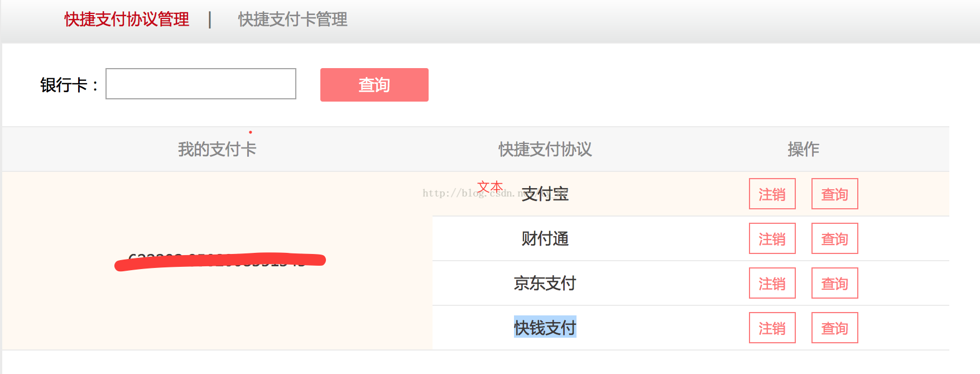Cancel the 京东支付 agreement with 注销
The image size is (980, 374).
772,283
